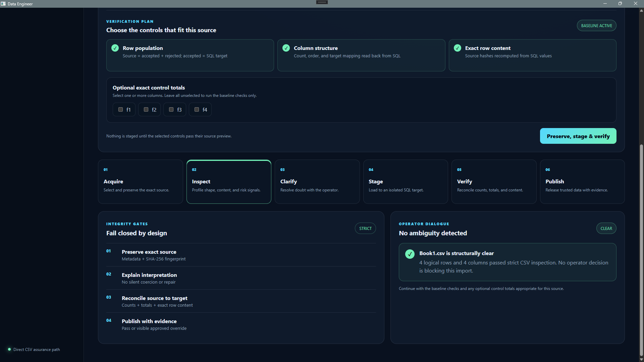Viewport: 644px width, 362px height.
Task: Click the scrollbar down arrow
Action: [x=641, y=359]
